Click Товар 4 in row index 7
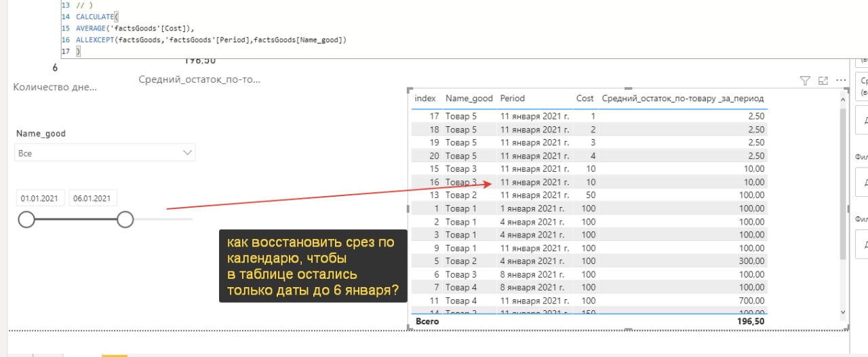This screenshot has height=357, width=868. 461,287
